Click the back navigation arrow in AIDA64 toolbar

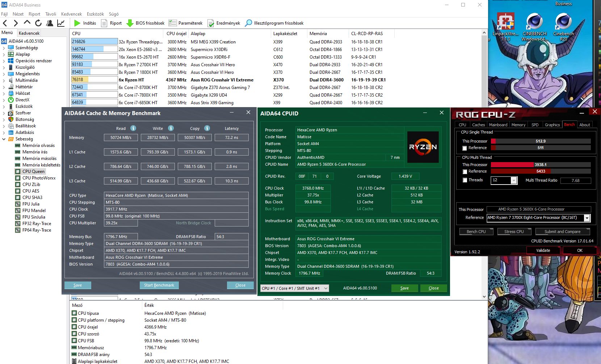[5, 23]
